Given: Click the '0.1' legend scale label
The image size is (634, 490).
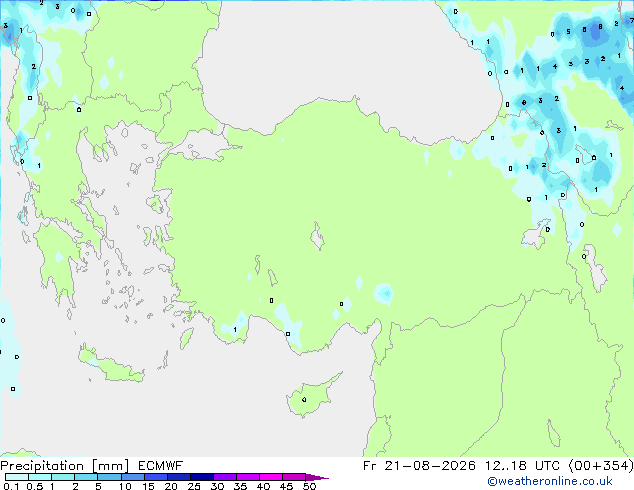Looking at the screenshot, I should pyautogui.click(x=11, y=486).
